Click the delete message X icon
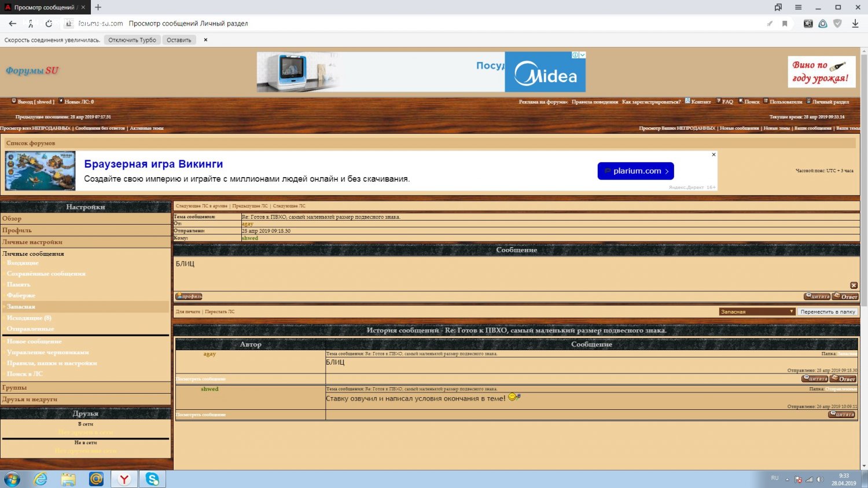The height and width of the screenshot is (488, 868). click(x=854, y=285)
